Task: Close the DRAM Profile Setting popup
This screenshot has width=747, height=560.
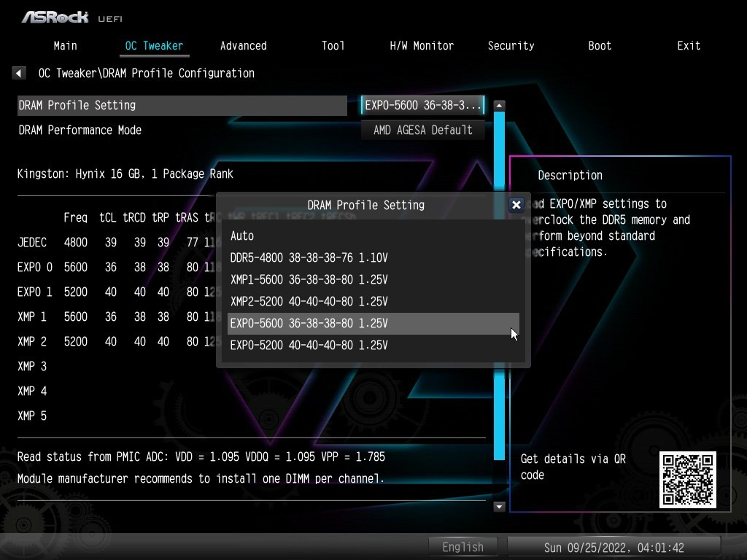Action: coord(516,205)
